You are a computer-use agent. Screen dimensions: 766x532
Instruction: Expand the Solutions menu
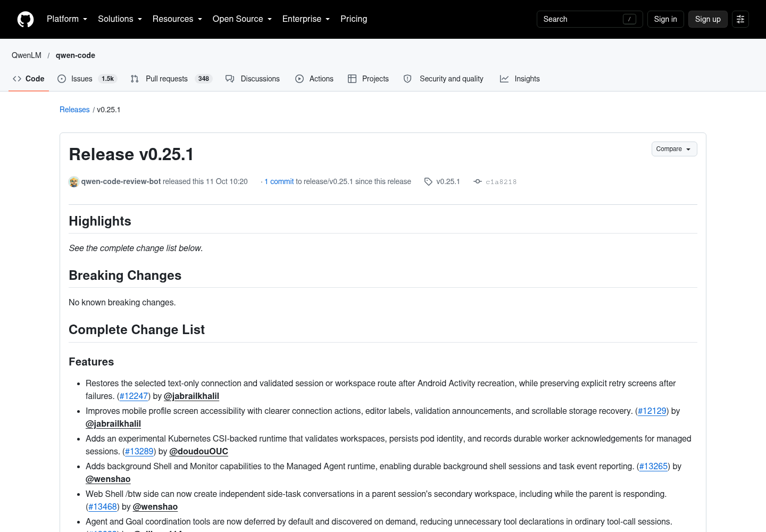[x=120, y=19]
